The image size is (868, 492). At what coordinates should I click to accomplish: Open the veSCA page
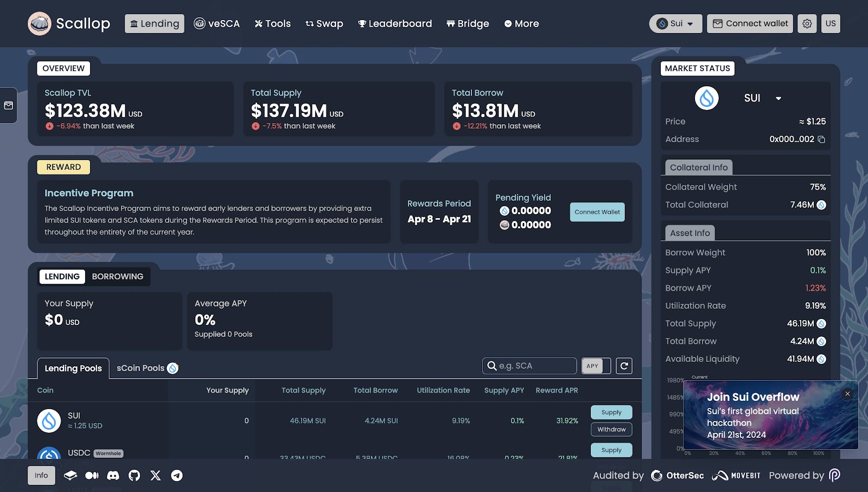pos(217,23)
